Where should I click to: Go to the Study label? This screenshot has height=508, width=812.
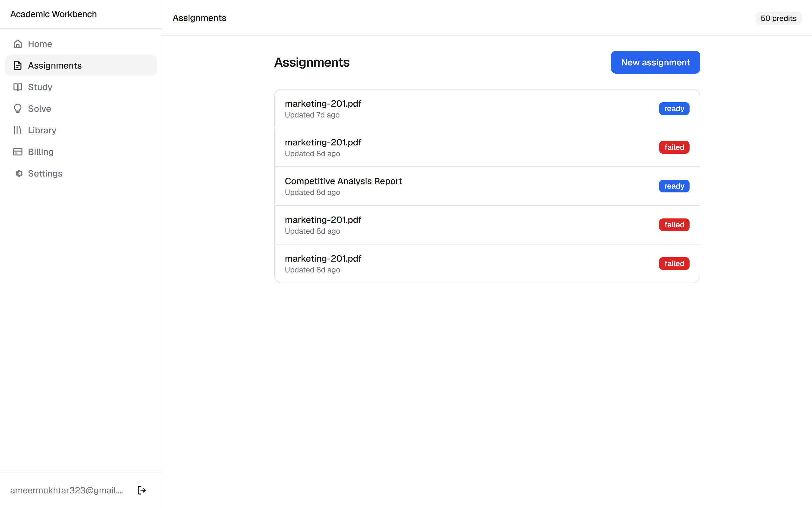[x=40, y=87]
